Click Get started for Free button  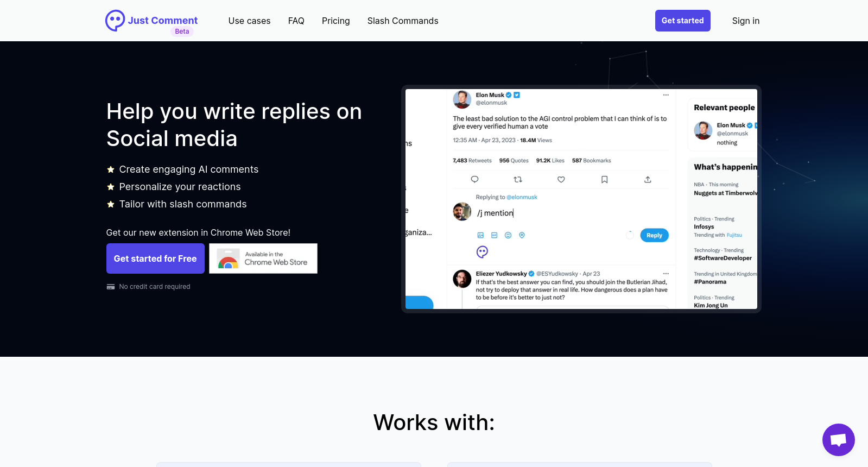pos(155,258)
